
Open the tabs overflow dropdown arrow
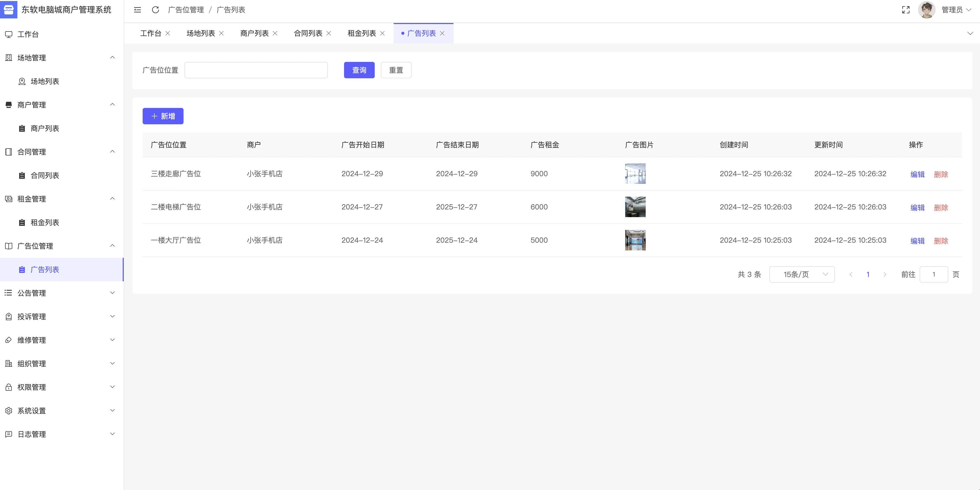pyautogui.click(x=970, y=34)
